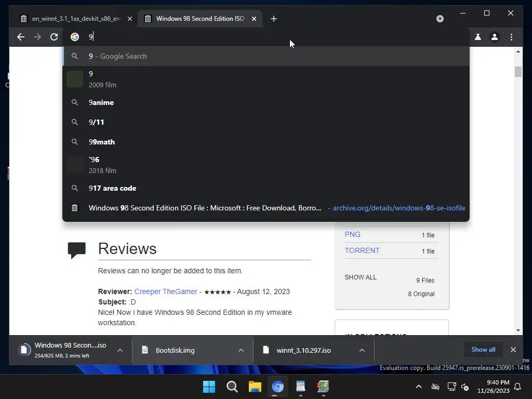Open the tab search dropdown arrow
The image size is (532, 399).
(440, 19)
